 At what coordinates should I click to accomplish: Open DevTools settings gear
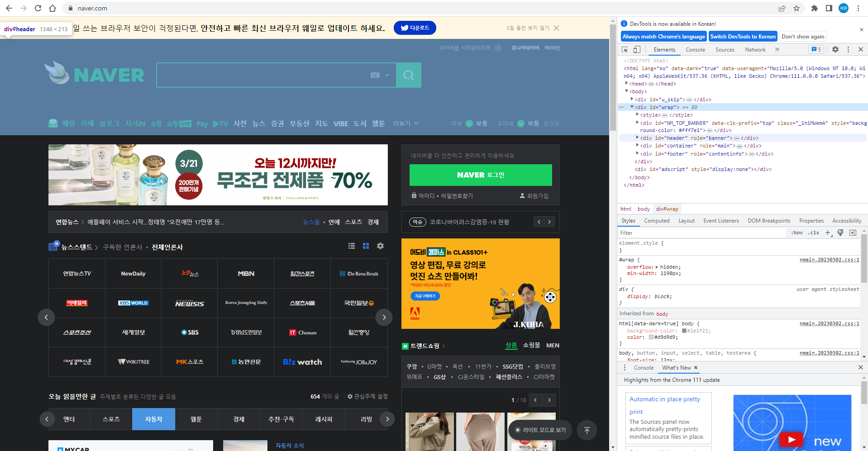click(x=835, y=49)
